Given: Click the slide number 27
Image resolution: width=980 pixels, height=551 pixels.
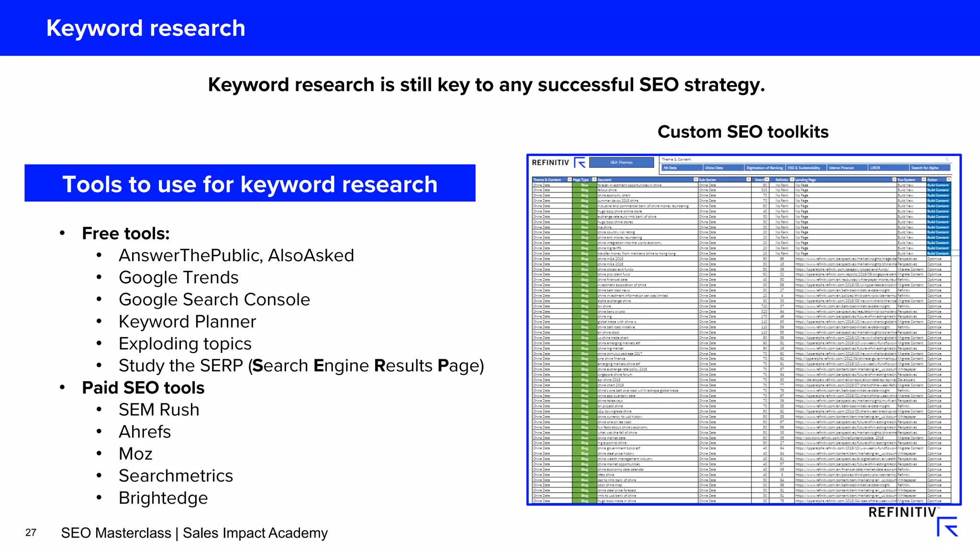Looking at the screenshot, I should [x=31, y=532].
